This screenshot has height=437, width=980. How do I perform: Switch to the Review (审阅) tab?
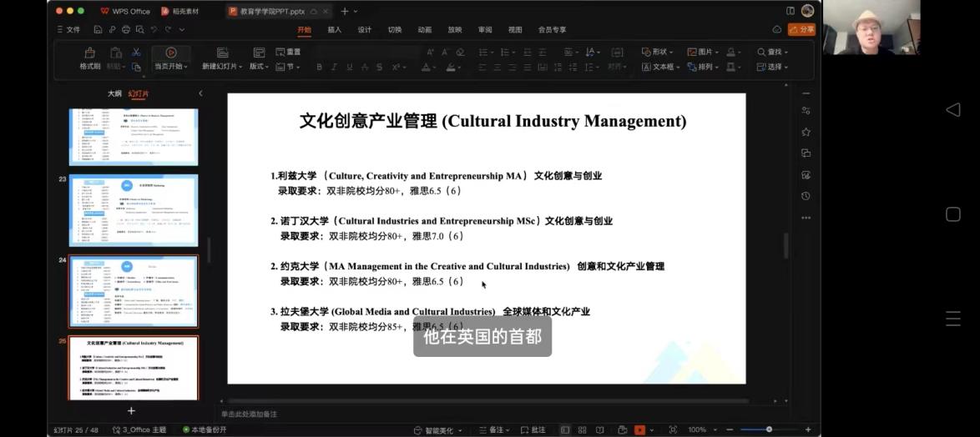(x=485, y=29)
